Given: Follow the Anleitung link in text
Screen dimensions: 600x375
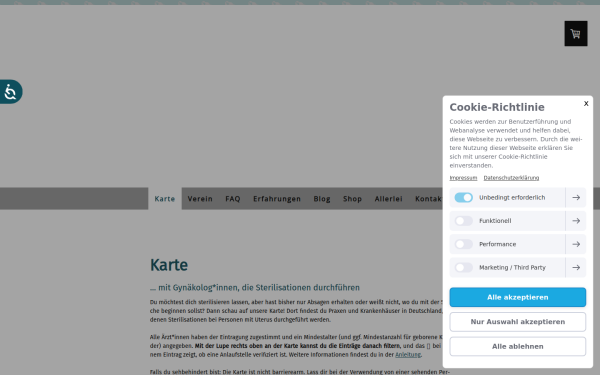Looking at the screenshot, I should click(408, 355).
